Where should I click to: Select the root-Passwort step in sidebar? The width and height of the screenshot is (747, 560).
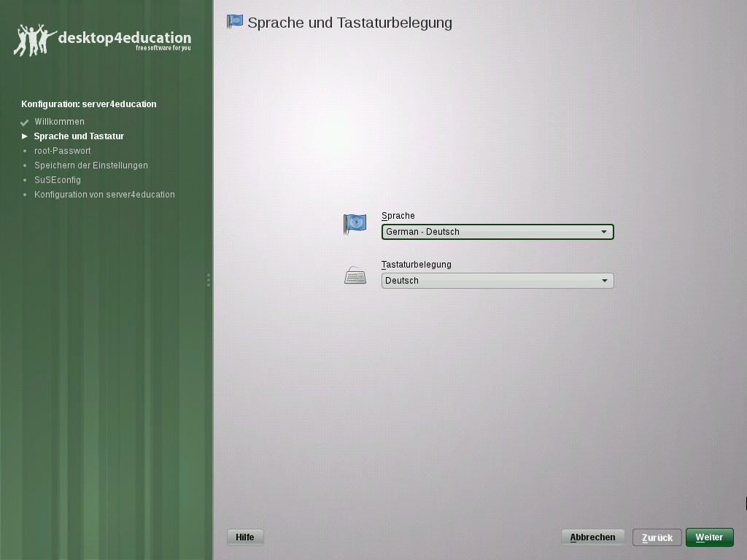[63, 151]
